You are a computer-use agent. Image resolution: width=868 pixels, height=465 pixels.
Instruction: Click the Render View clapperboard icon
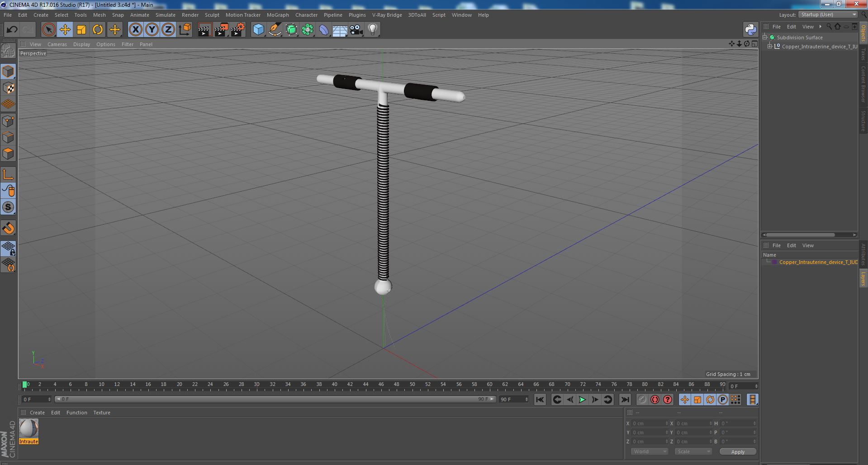coord(204,30)
